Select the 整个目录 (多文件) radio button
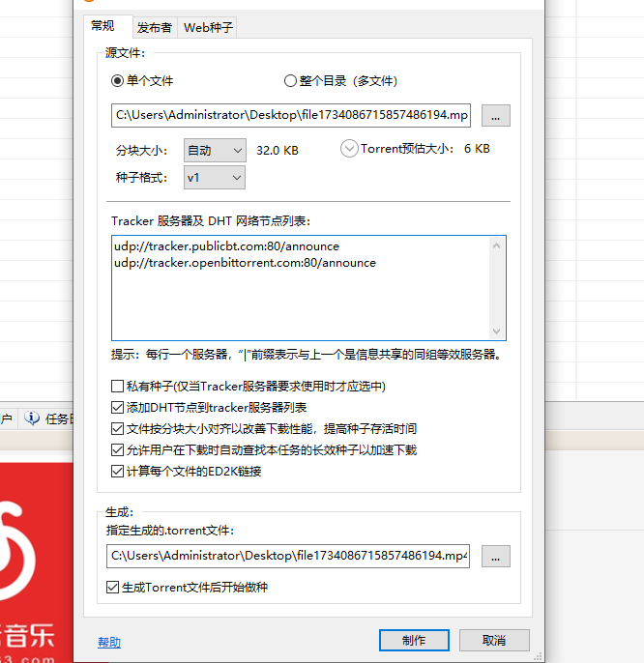The image size is (644, 663). tap(290, 81)
